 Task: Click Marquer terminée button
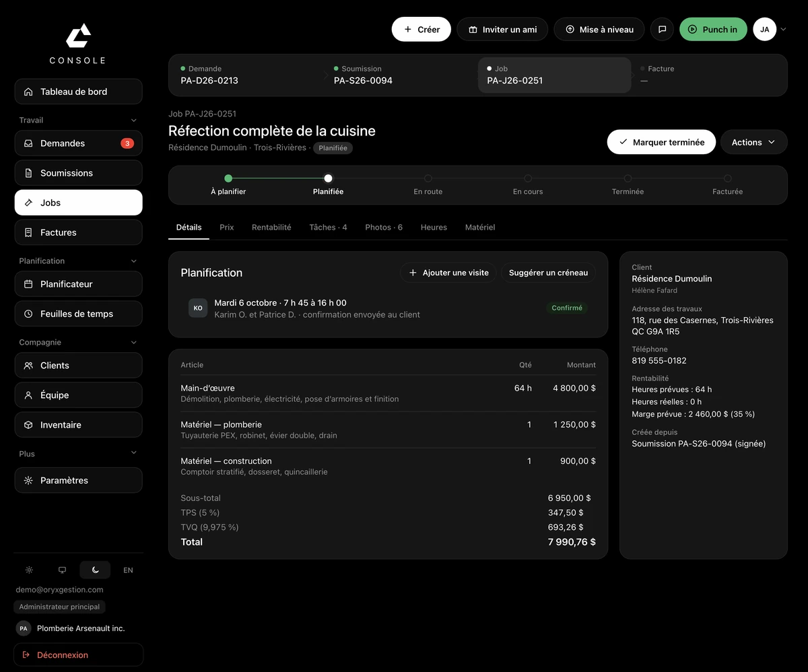pos(661,142)
